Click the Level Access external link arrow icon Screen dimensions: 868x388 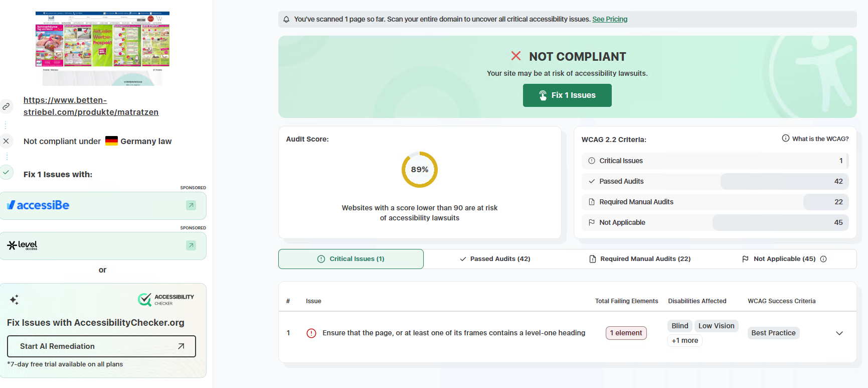(191, 245)
